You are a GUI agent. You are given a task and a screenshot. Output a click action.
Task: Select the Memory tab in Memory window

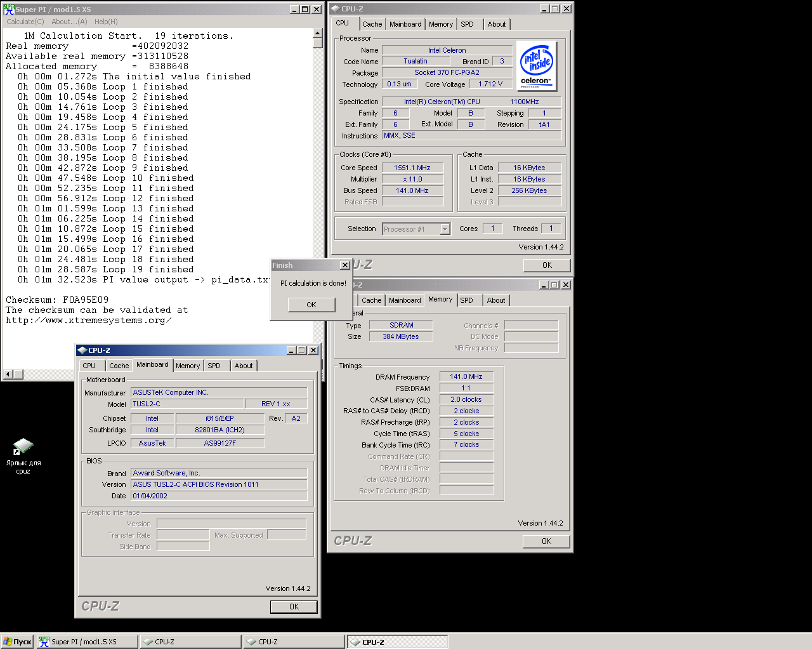[440, 299]
